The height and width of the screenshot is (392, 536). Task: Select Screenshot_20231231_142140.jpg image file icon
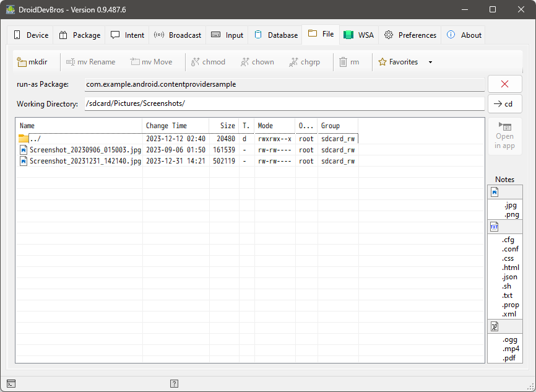24,161
